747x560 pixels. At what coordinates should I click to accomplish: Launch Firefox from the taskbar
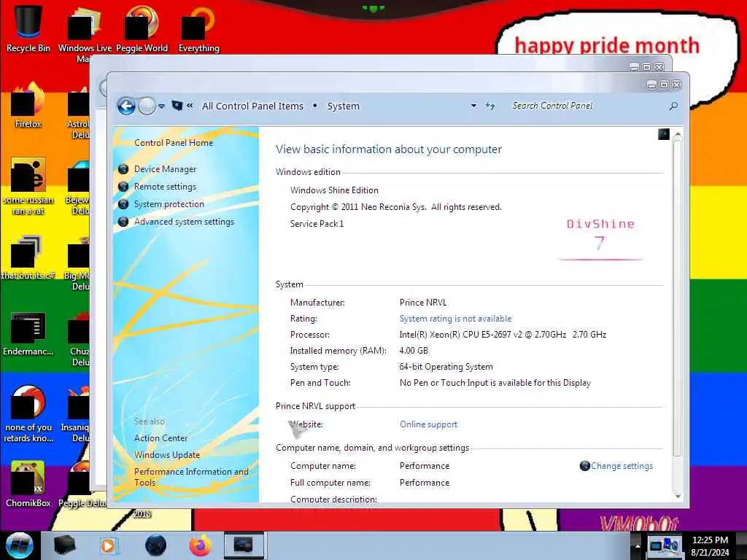[x=201, y=545]
